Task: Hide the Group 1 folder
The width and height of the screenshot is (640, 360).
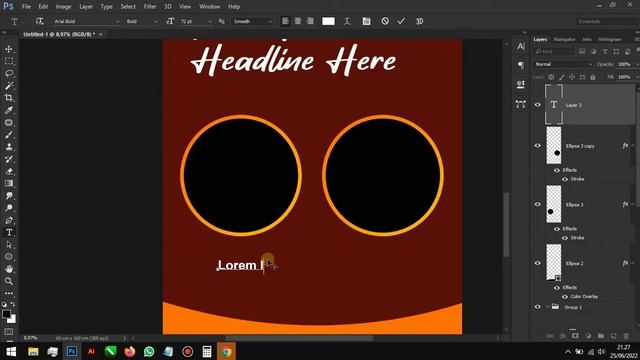Action: [x=538, y=307]
